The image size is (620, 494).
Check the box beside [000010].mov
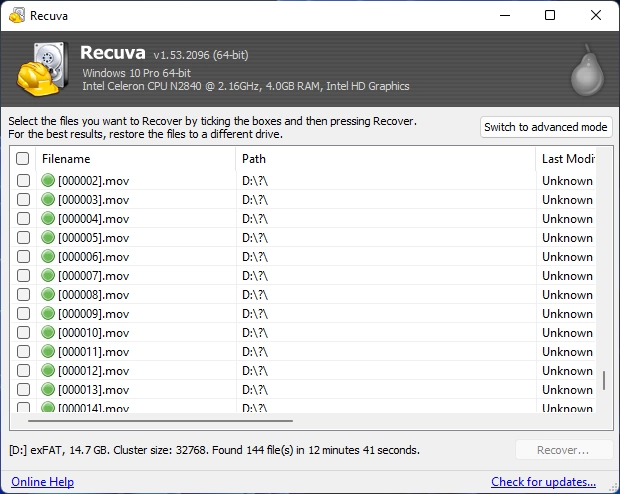[x=23, y=333]
